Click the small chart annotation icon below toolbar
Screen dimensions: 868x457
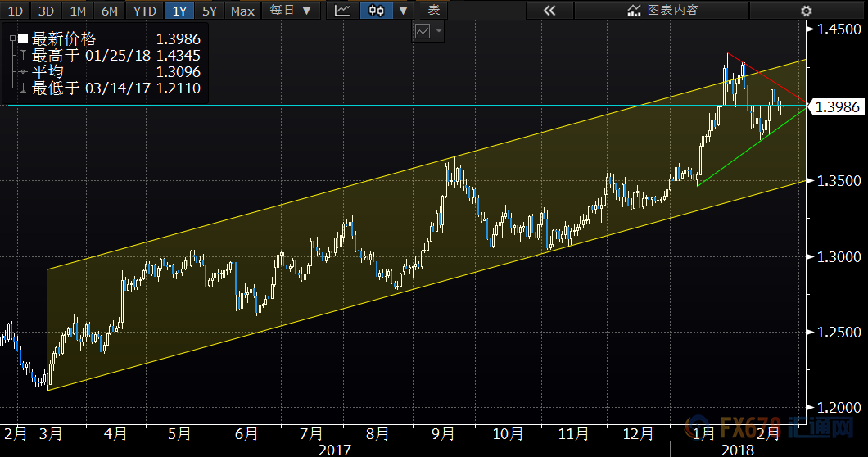[x=423, y=32]
